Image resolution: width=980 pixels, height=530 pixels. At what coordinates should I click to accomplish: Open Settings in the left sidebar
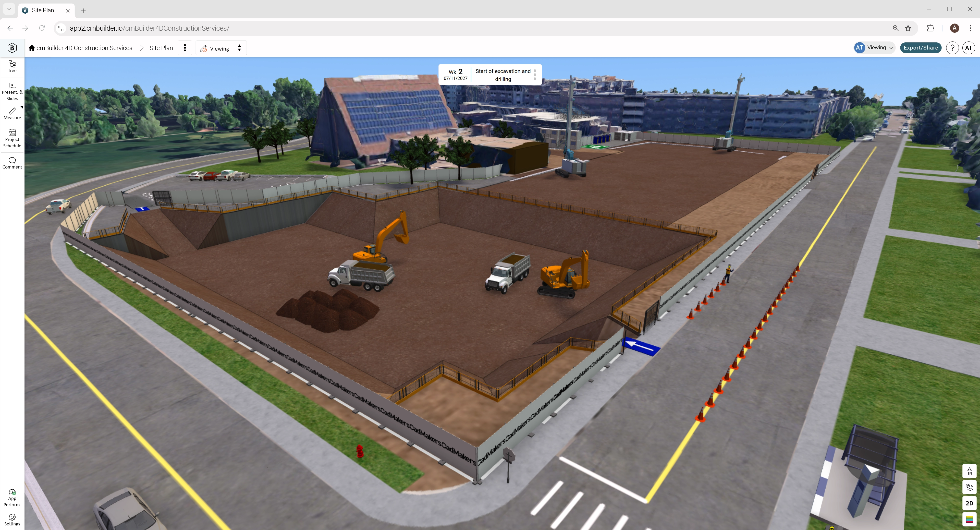(x=12, y=520)
